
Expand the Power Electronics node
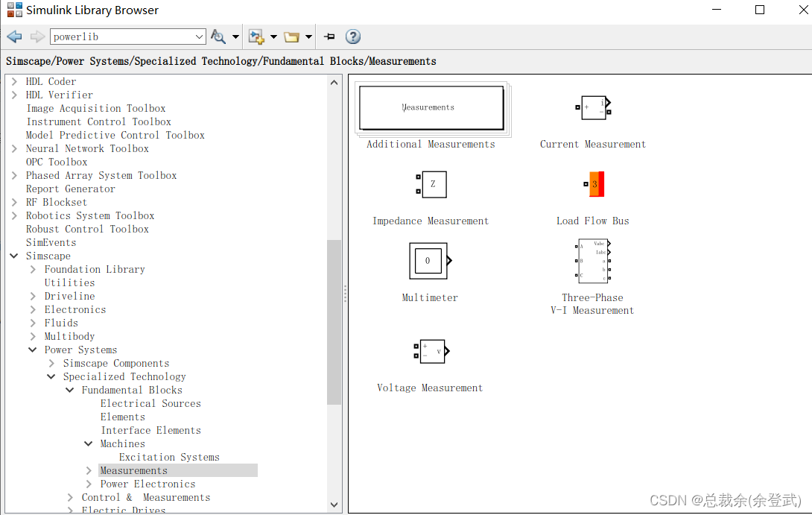pyautogui.click(x=89, y=484)
